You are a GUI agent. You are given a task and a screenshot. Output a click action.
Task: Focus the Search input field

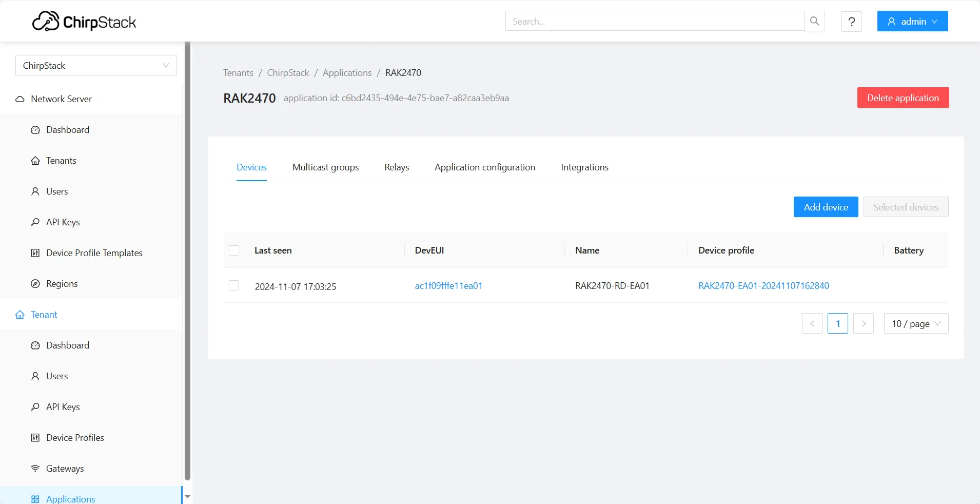click(655, 21)
